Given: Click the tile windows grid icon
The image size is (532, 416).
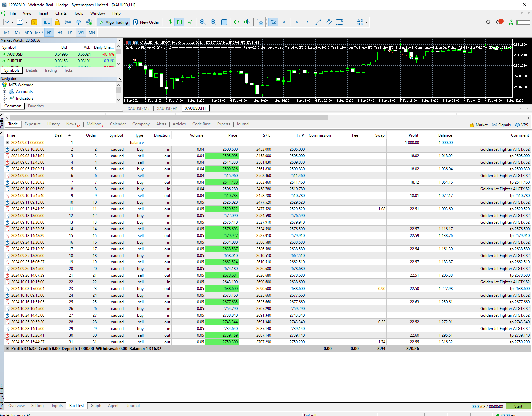Looking at the screenshot, I should tap(224, 22).
